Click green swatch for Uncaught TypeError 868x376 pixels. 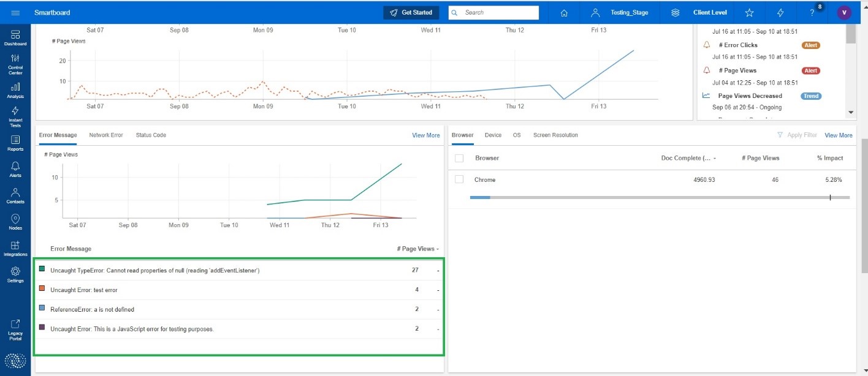click(x=42, y=269)
